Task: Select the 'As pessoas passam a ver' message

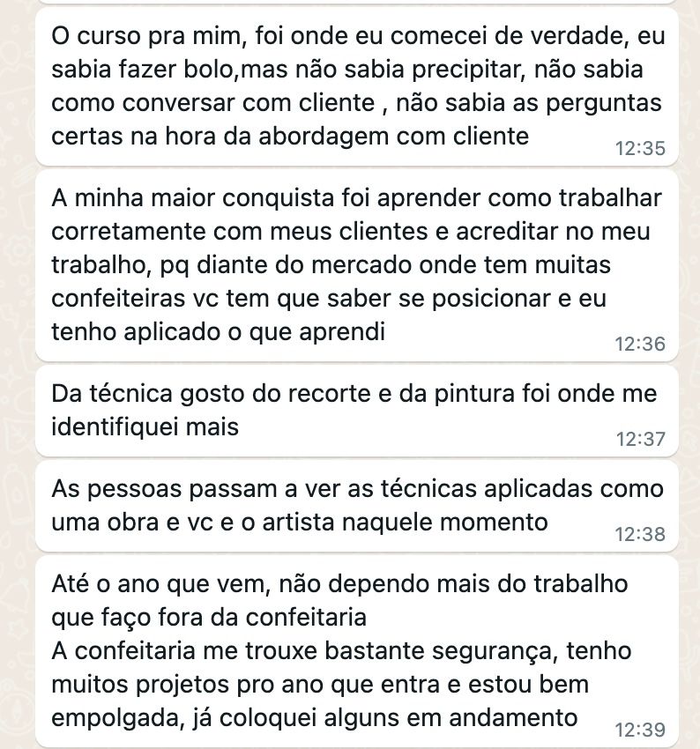Action: (x=357, y=506)
